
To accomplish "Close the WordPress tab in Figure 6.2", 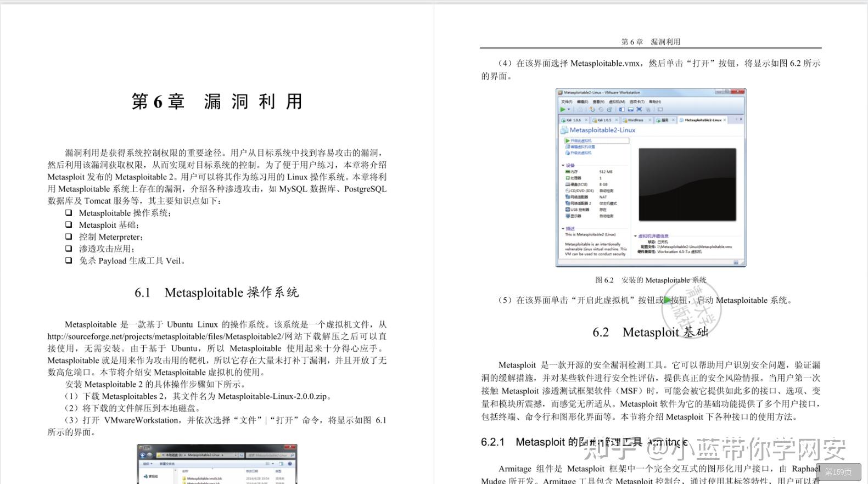I will click(650, 120).
